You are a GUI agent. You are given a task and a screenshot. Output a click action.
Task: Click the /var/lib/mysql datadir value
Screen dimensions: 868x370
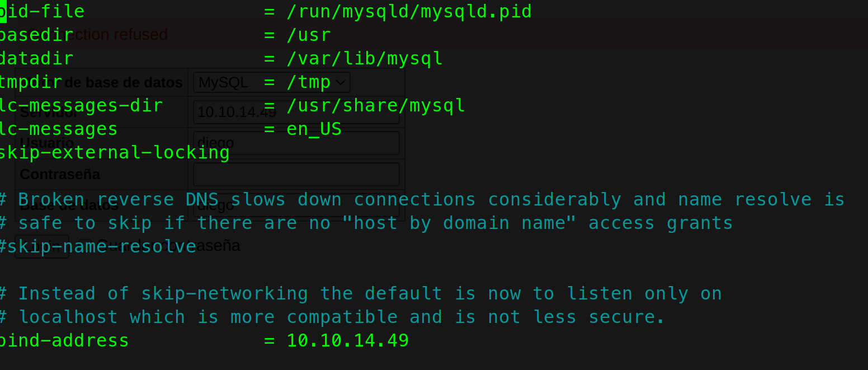click(x=365, y=59)
